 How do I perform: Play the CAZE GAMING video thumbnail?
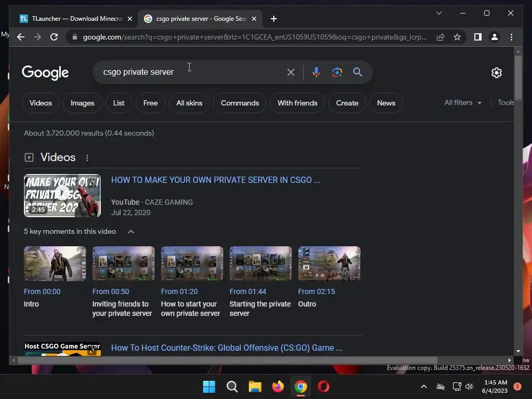coord(62,195)
